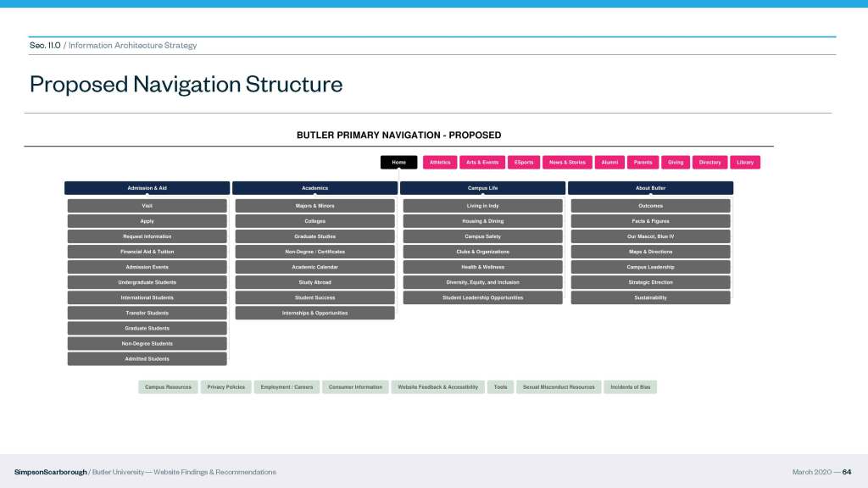Viewport: 868px width, 488px height.
Task: Open the Campus Life header menu
Action: click(x=482, y=188)
